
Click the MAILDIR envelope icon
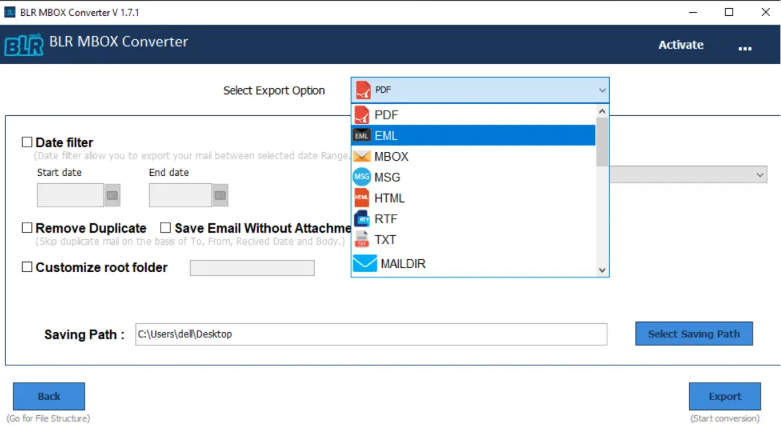365,263
